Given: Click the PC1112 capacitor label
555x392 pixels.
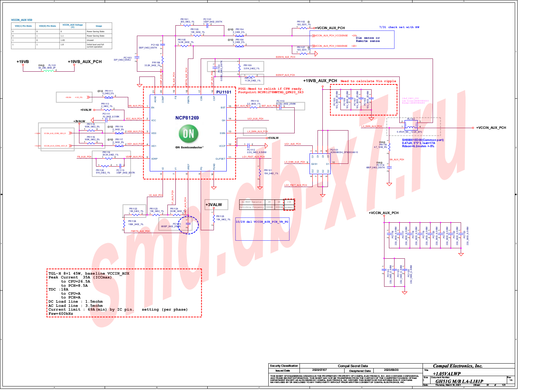Looking at the screenshot, I should [251, 150].
